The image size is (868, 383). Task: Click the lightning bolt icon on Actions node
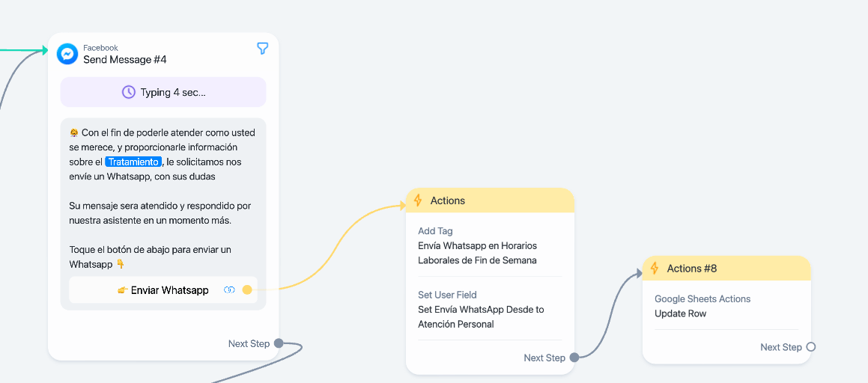(x=418, y=200)
